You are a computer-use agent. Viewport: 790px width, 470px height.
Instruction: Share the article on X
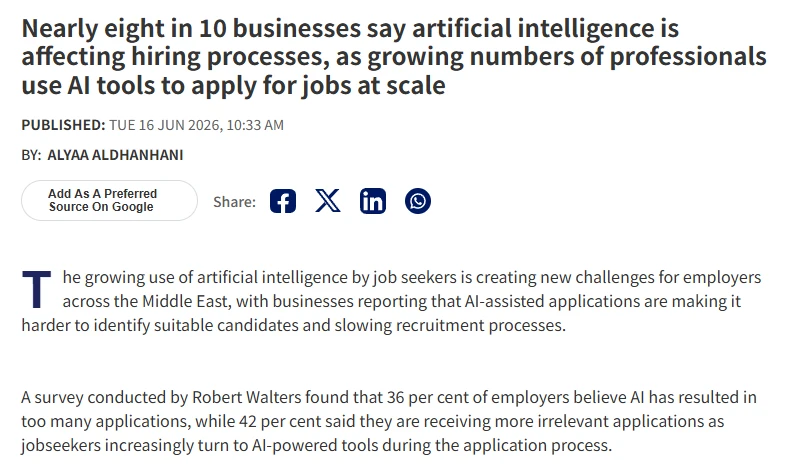click(327, 201)
